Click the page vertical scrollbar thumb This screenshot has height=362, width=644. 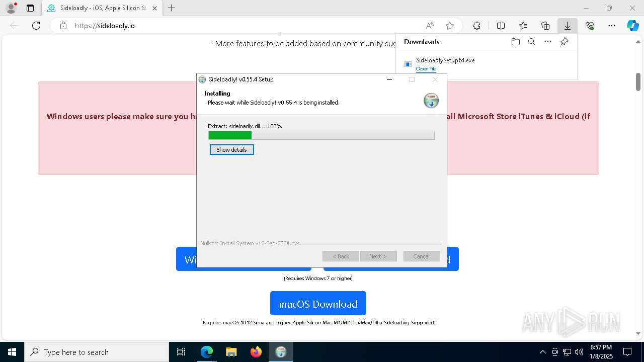(638, 81)
